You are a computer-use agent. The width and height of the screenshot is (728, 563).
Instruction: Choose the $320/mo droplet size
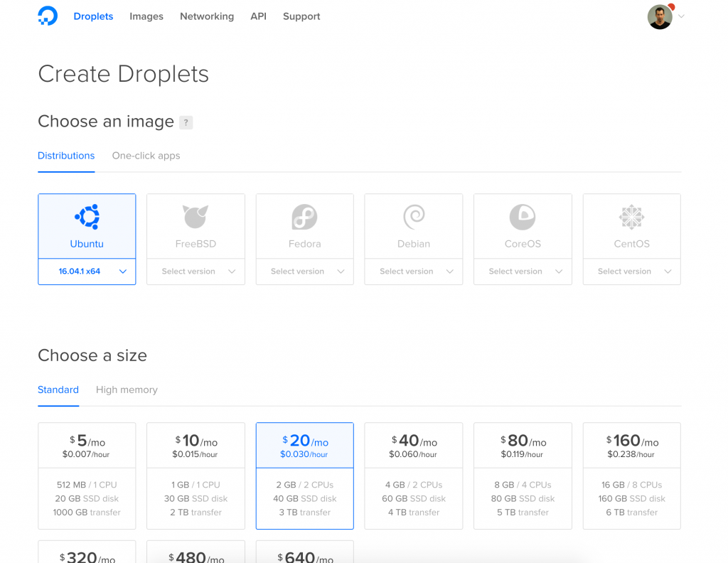click(87, 552)
